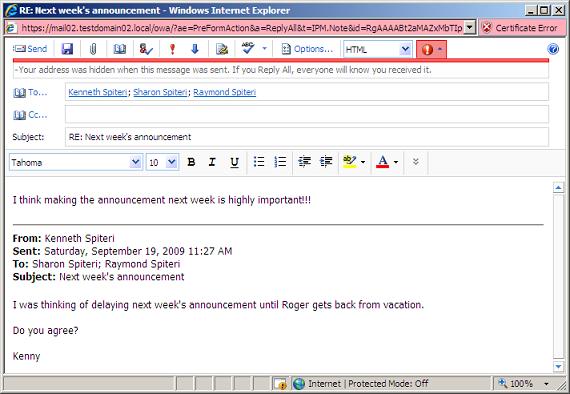
Task: Set high importance with the red exclamation
Action: pyautogui.click(x=173, y=49)
